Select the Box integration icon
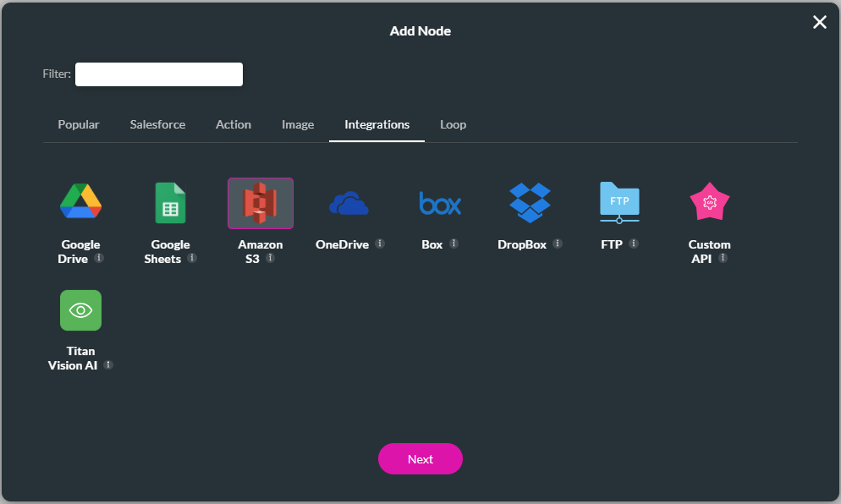841x504 pixels. [439, 202]
